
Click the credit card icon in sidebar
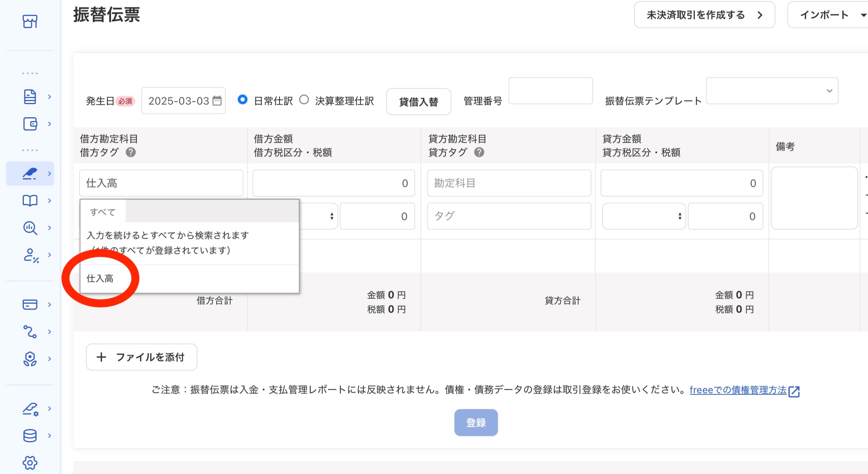[x=30, y=304]
